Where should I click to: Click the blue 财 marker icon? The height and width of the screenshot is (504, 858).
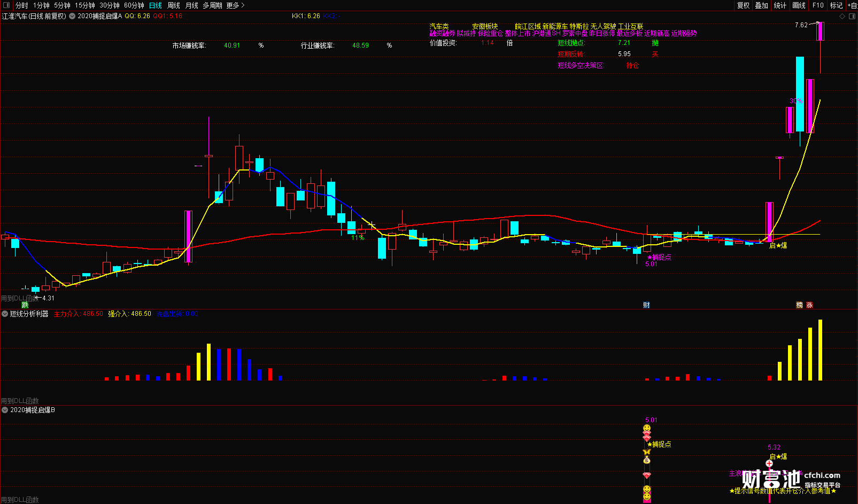(x=646, y=305)
